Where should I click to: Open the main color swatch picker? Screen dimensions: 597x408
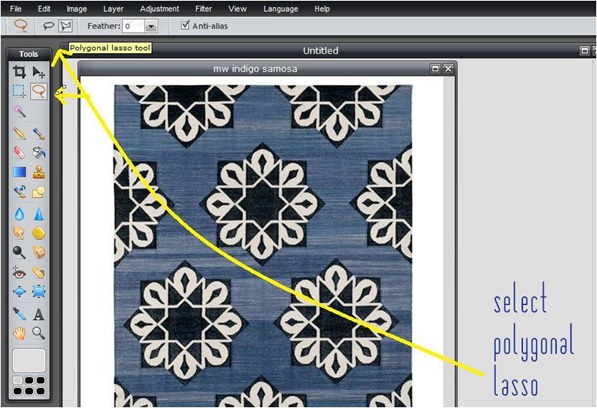point(29,360)
